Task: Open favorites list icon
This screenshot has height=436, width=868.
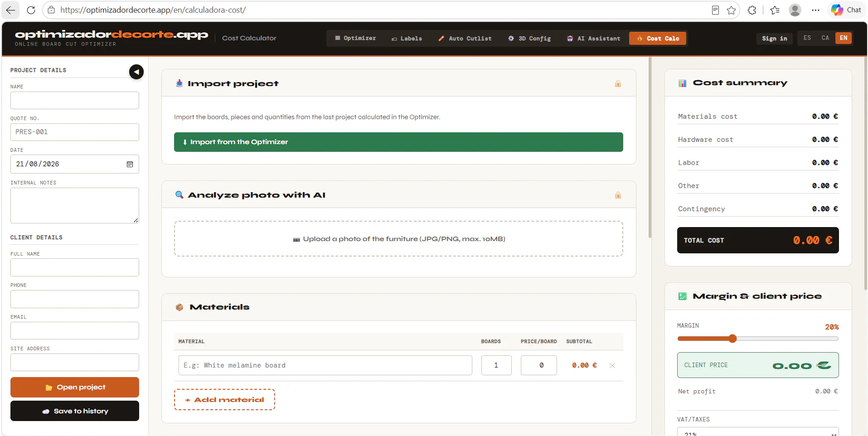Action: (775, 10)
